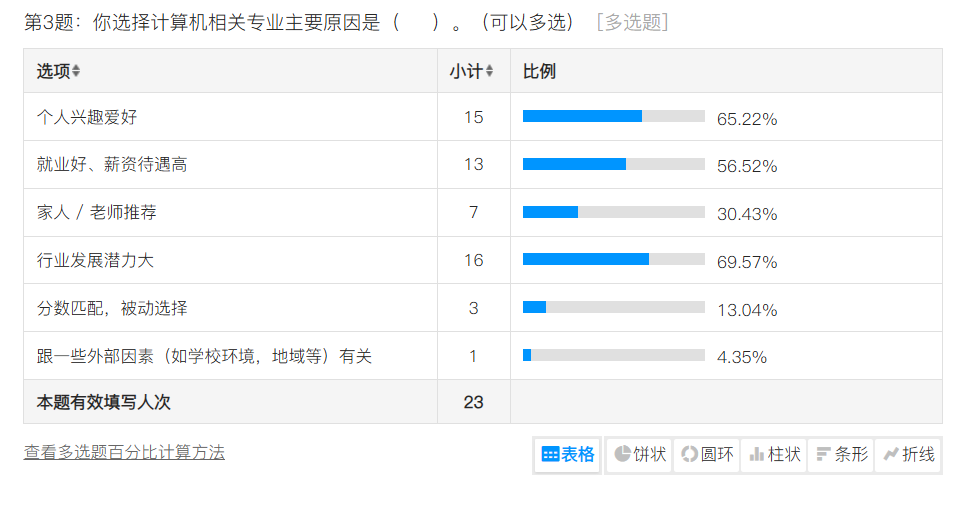Show the 圆环 donut chart view
The width and height of the screenshot is (958, 508).
coord(707,455)
